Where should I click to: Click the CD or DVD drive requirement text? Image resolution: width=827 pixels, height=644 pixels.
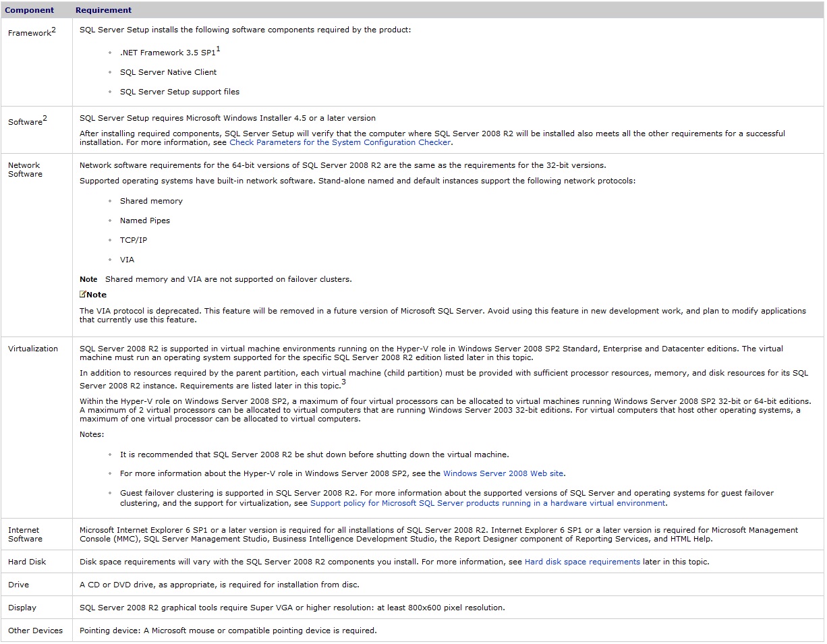point(219,585)
